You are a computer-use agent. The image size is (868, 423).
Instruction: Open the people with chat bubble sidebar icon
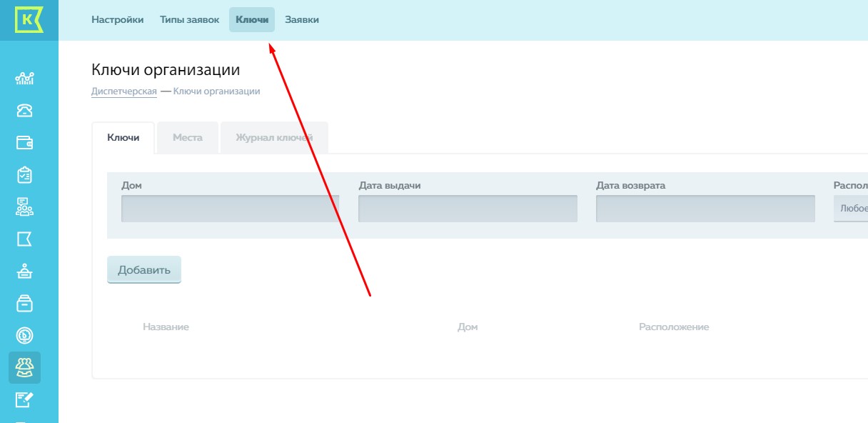[25, 206]
